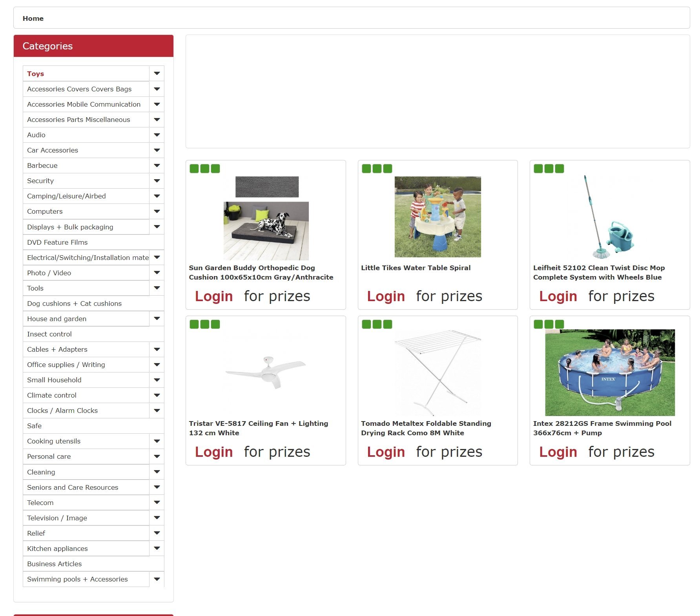Open the Home breadcrumb link
The height and width of the screenshot is (616, 700).
tap(33, 18)
